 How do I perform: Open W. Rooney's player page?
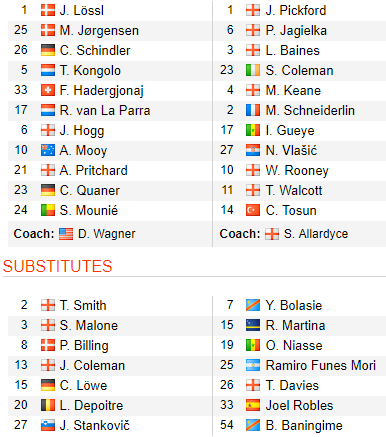[297, 170]
